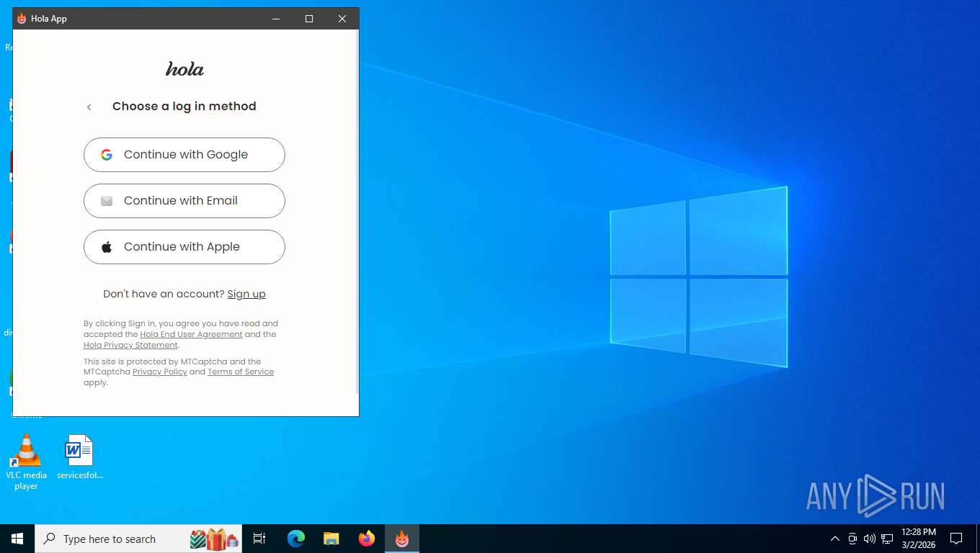Open the MTCaptcha Privacy Policy link

click(x=160, y=372)
